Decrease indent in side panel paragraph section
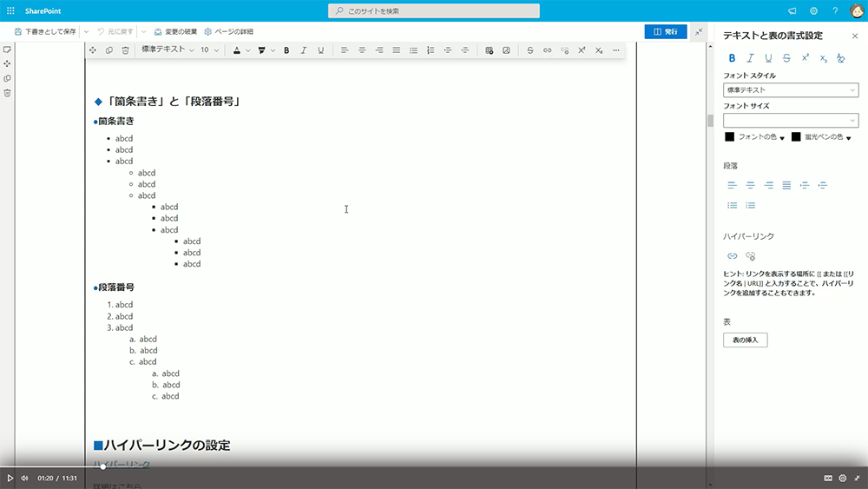 pyautogui.click(x=823, y=185)
